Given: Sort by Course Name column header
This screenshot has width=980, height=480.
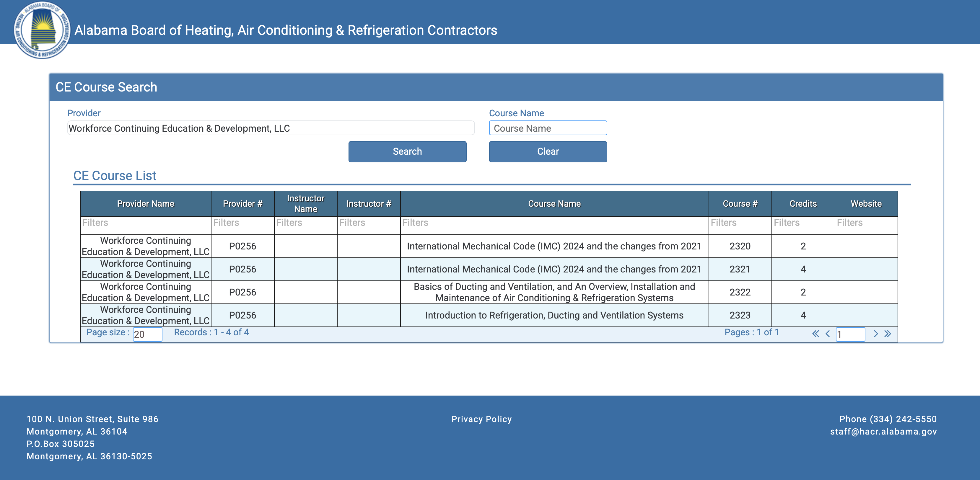Looking at the screenshot, I should tap(554, 204).
